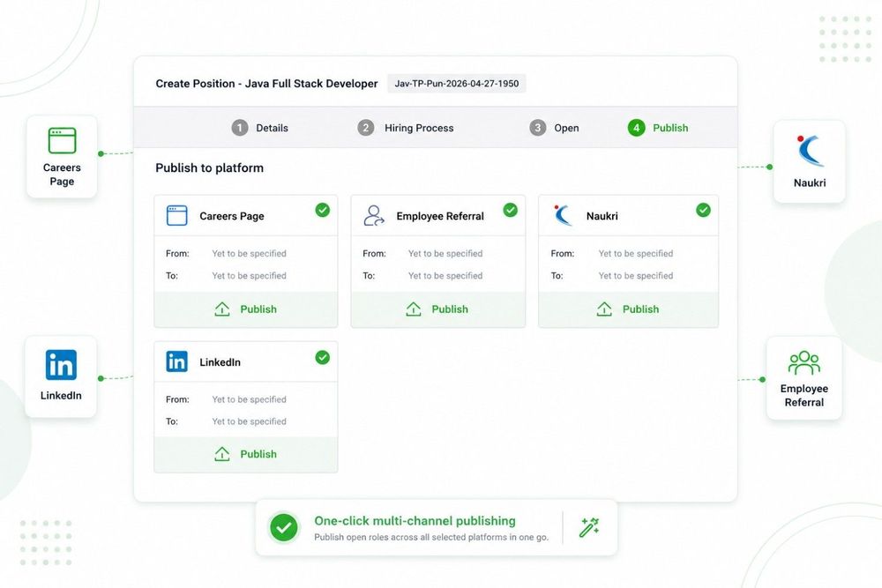The height and width of the screenshot is (588, 882).
Task: Toggle the green checkmark on the Naukri card
Action: (703, 210)
